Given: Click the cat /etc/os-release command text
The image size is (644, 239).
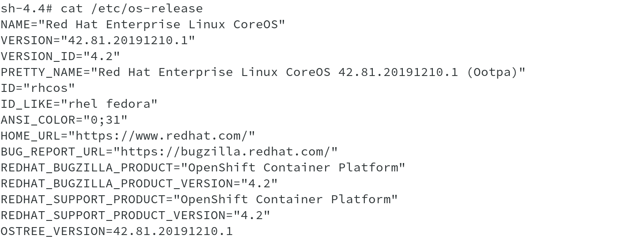Looking at the screenshot, I should coord(132,8).
